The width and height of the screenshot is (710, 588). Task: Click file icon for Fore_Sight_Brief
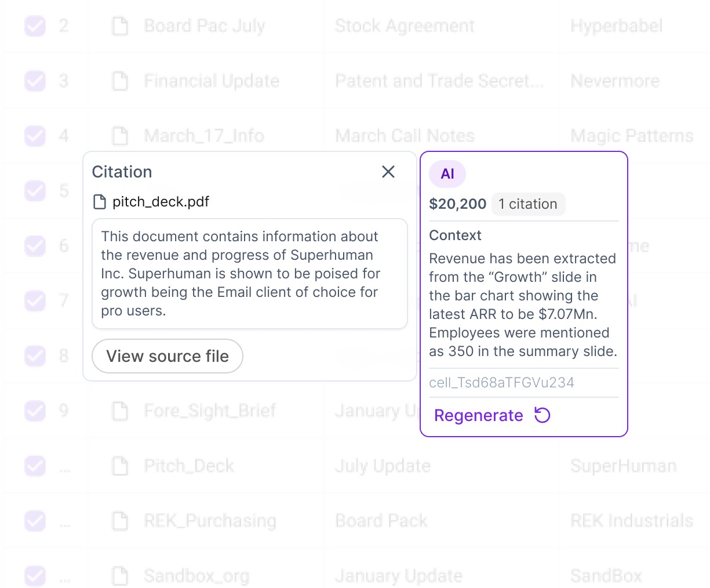pyautogui.click(x=120, y=411)
